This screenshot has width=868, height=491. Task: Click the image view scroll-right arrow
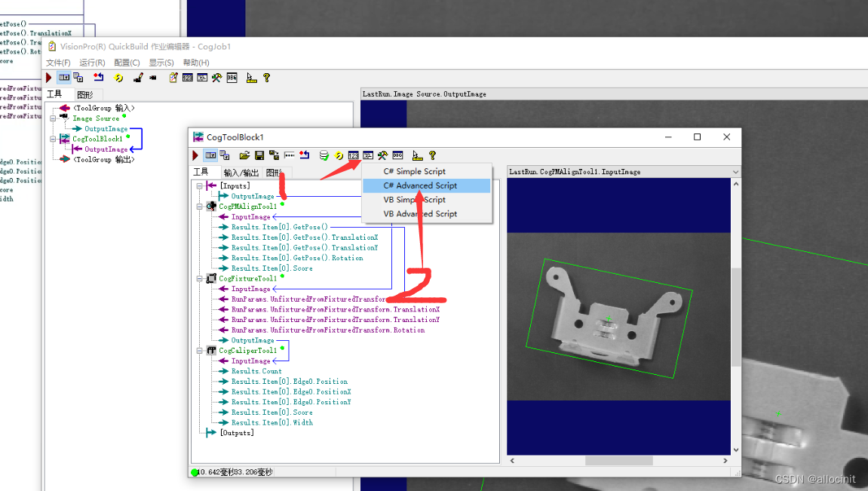tap(725, 461)
